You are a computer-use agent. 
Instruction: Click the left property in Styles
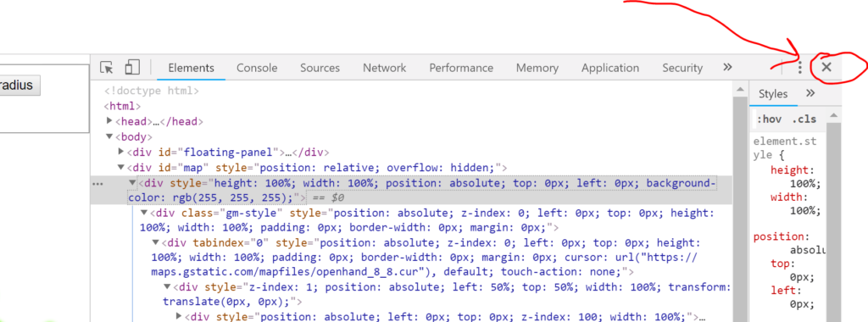(783, 290)
